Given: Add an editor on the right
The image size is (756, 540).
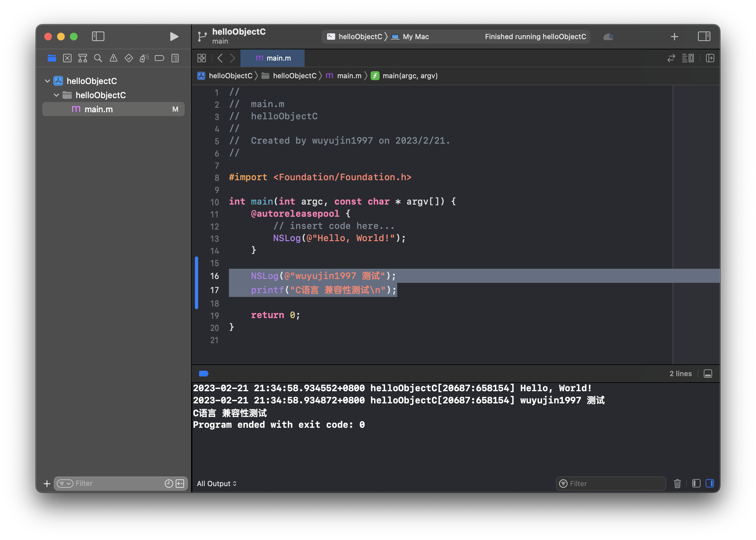Looking at the screenshot, I should click(x=710, y=58).
